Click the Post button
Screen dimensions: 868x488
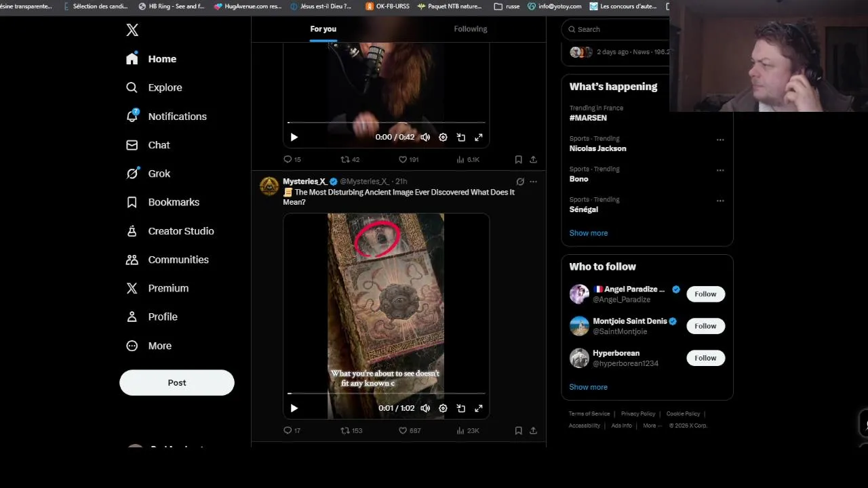pos(177,382)
